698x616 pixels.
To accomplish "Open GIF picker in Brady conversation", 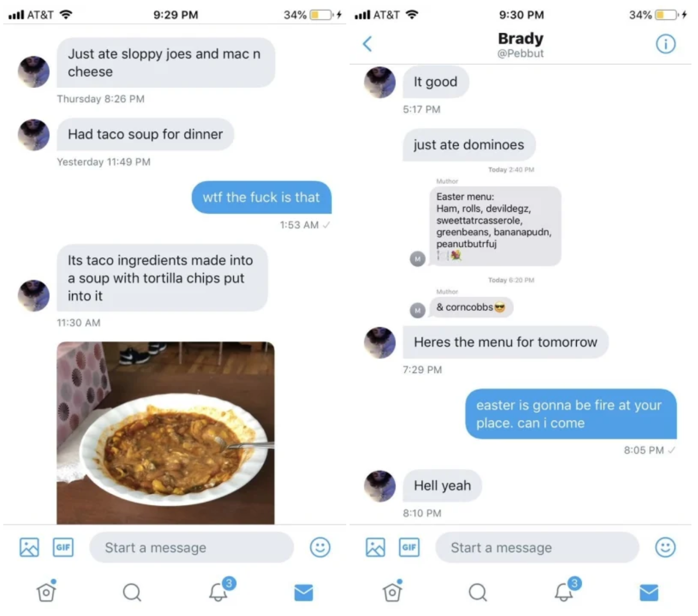I will (409, 547).
